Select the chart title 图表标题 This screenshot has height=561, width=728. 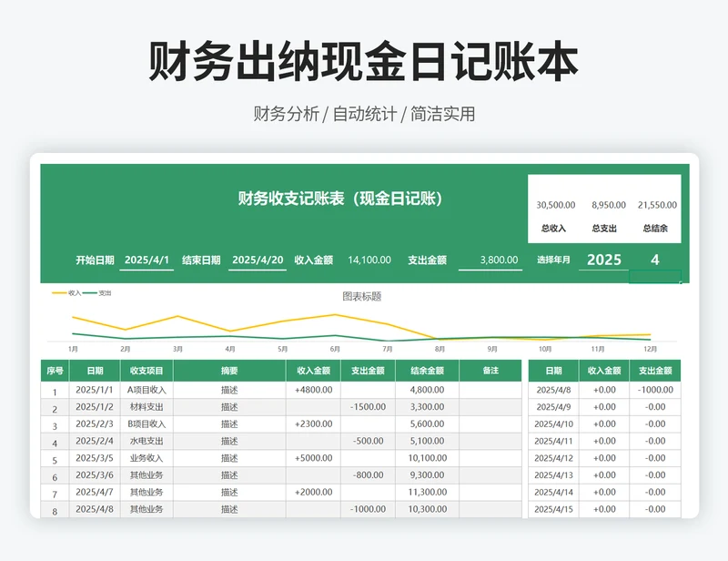pyautogui.click(x=361, y=296)
